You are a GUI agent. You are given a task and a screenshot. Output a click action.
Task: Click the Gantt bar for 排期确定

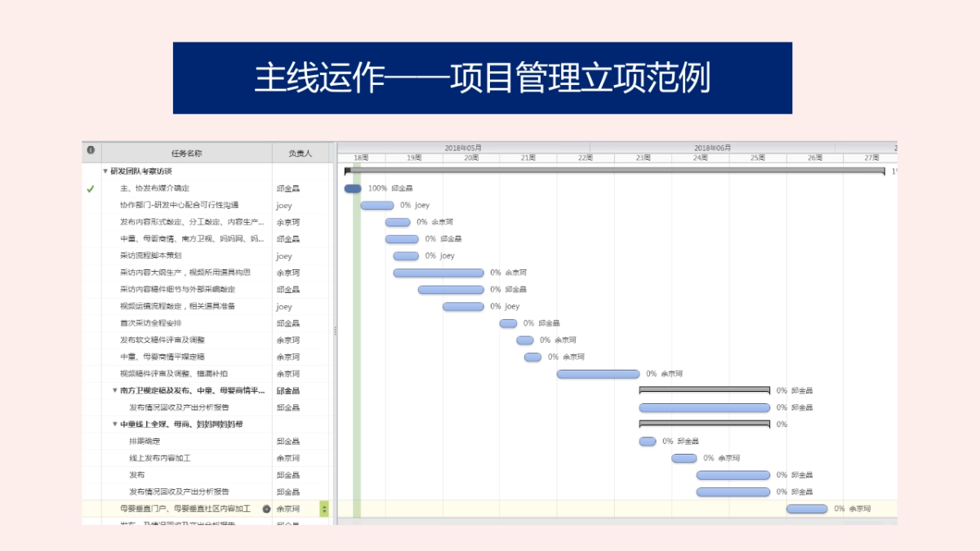647,442
